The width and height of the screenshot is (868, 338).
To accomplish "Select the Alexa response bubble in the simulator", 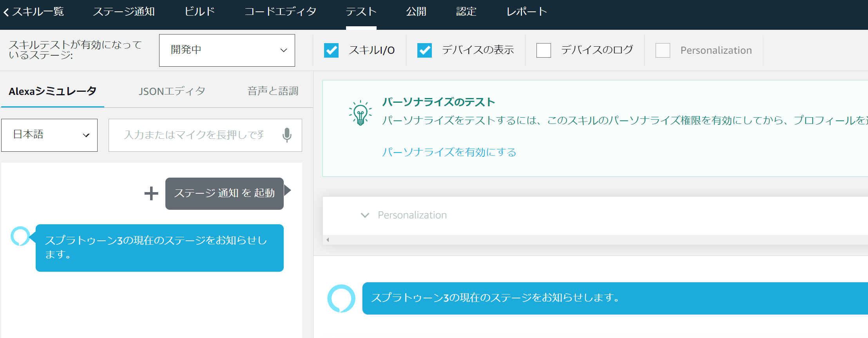I will [x=159, y=248].
